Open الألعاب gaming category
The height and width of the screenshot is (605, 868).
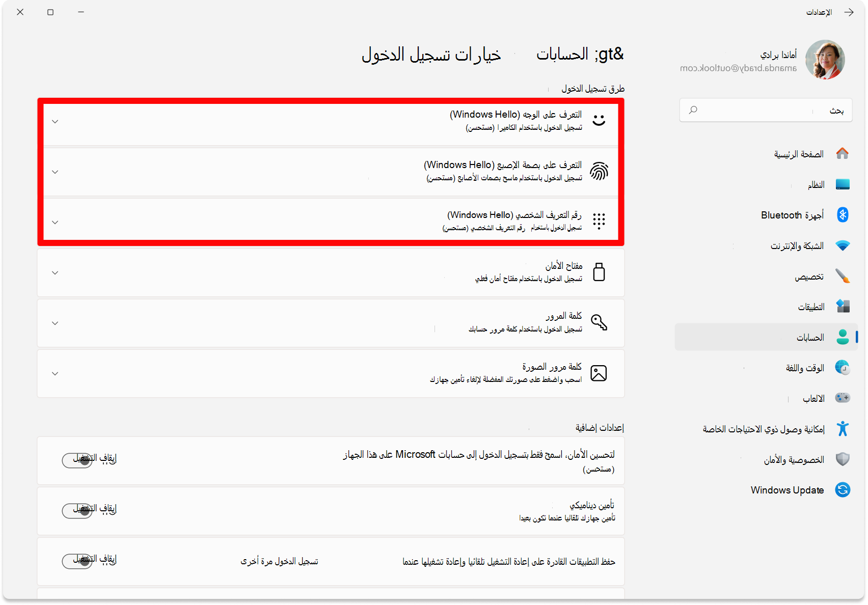point(766,398)
